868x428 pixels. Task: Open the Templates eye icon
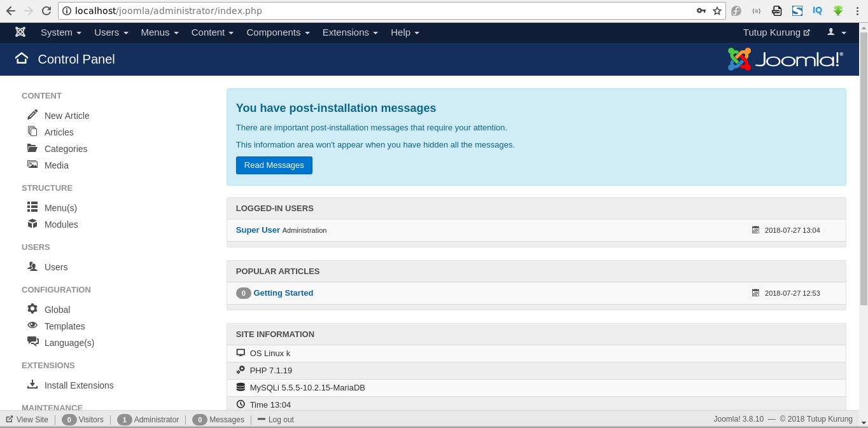click(32, 325)
